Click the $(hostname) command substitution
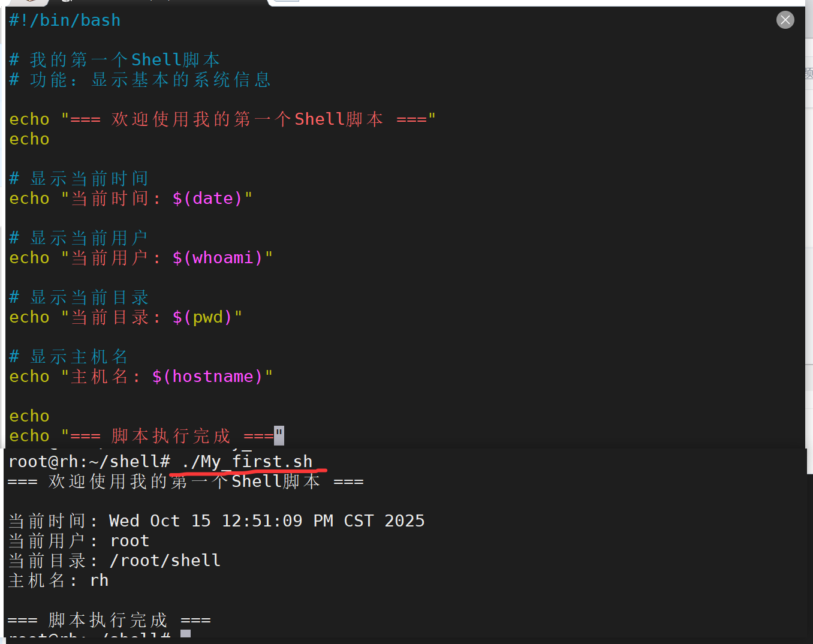813x644 pixels. [207, 377]
